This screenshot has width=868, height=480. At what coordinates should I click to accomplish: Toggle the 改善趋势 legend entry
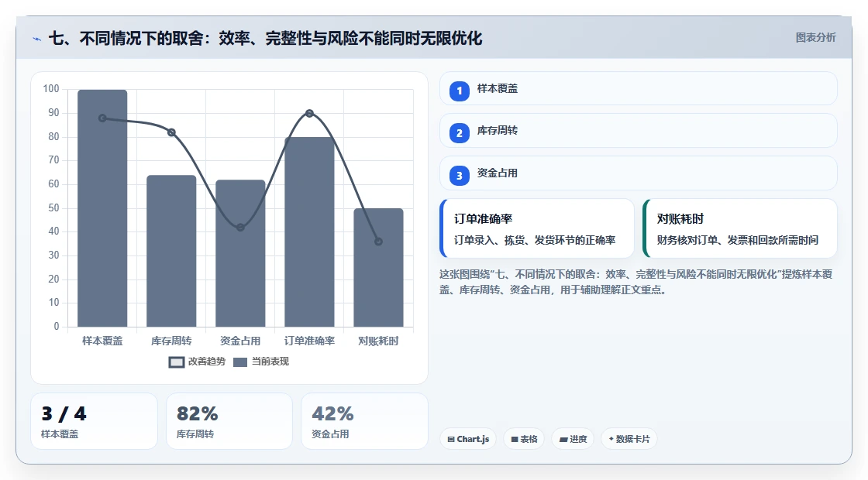tap(197, 362)
